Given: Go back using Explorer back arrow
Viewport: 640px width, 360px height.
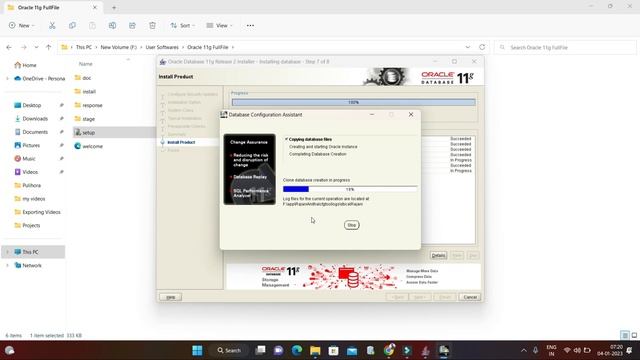Looking at the screenshot, I should click(9, 47).
